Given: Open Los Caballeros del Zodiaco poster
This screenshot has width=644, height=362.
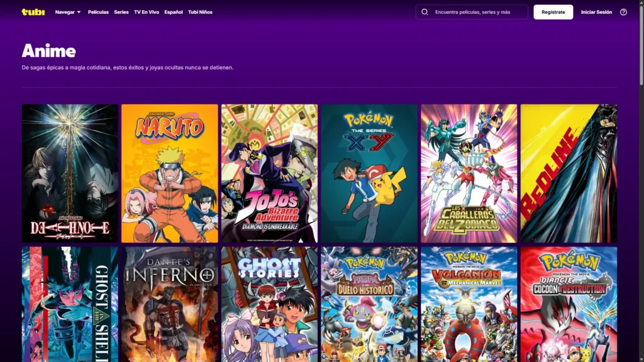Looking at the screenshot, I should tap(469, 173).
